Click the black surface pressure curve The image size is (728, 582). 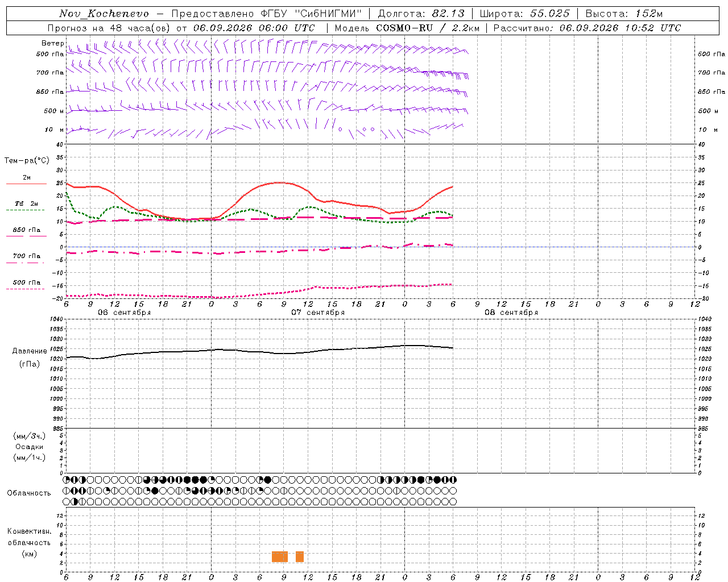pos(259,351)
